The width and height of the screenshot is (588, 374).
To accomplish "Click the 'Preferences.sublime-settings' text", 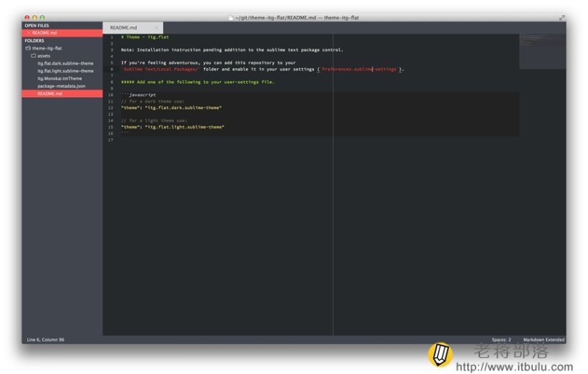I will pos(359,69).
